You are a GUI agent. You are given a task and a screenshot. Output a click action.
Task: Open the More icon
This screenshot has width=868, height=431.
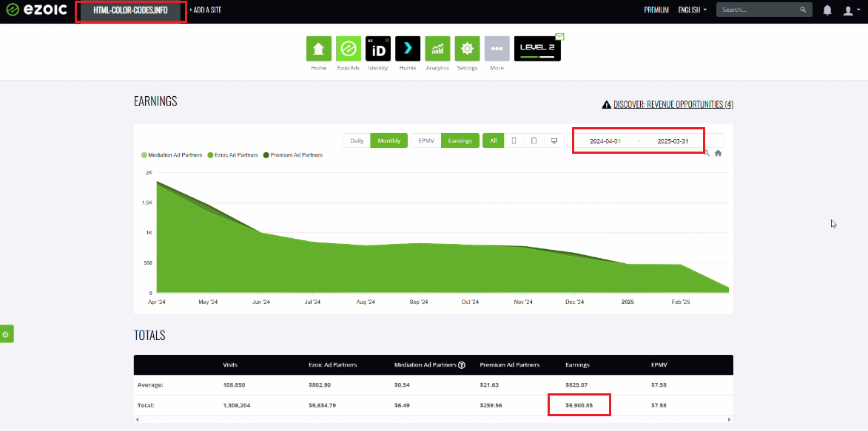(497, 49)
